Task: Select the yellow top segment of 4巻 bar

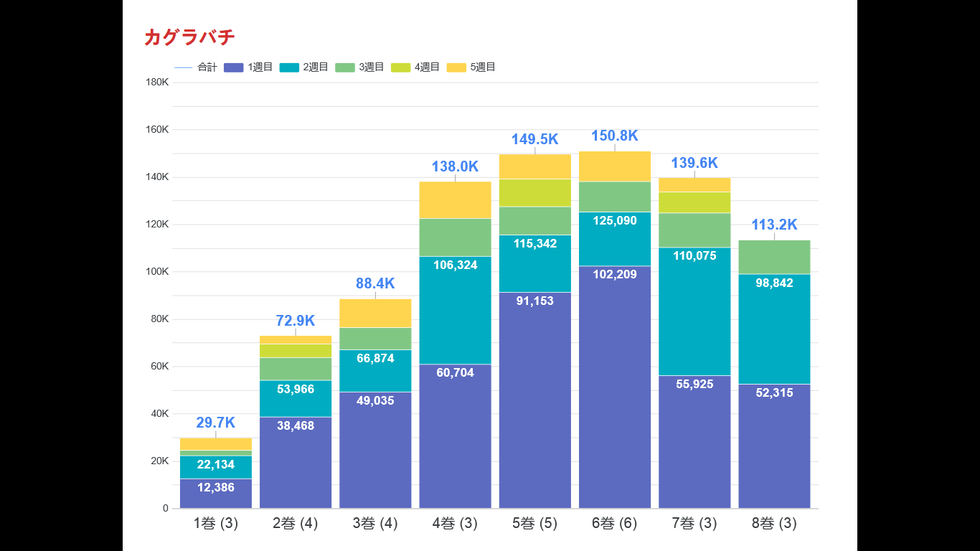Action: point(455,199)
